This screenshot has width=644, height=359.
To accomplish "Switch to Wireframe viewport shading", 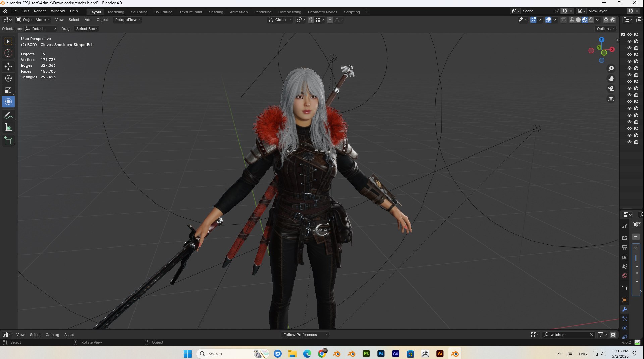I will (x=572, y=20).
